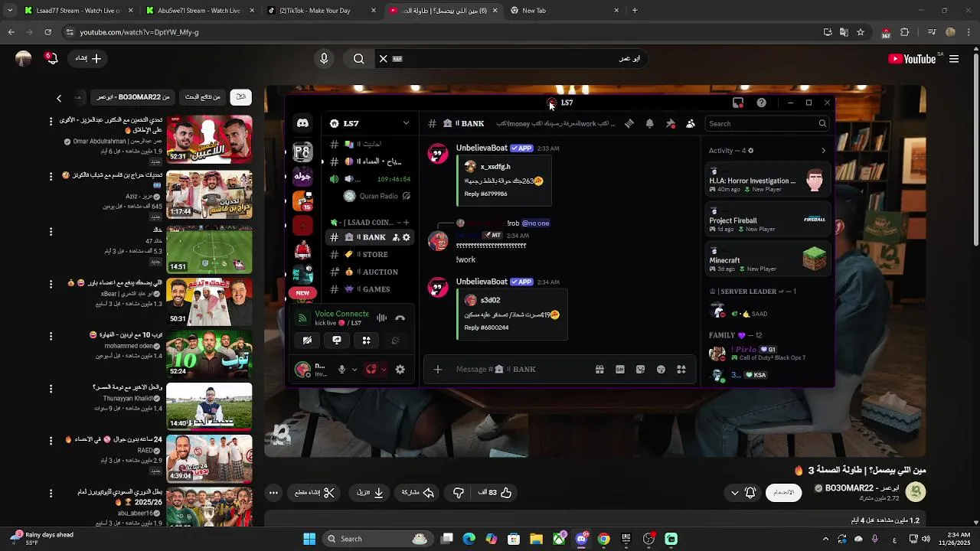The width and height of the screenshot is (980, 551).
Task: Dislike the YouTube video
Action: (459, 493)
